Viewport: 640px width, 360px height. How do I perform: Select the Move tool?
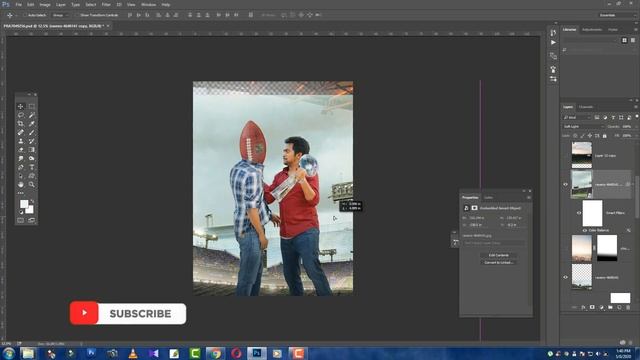pyautogui.click(x=20, y=107)
